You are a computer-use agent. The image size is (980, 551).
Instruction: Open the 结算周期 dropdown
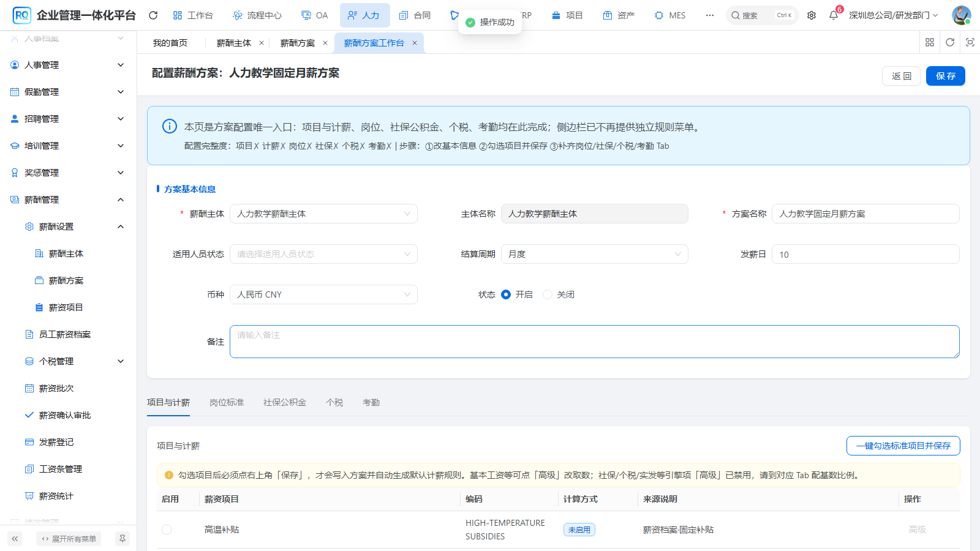pos(595,254)
